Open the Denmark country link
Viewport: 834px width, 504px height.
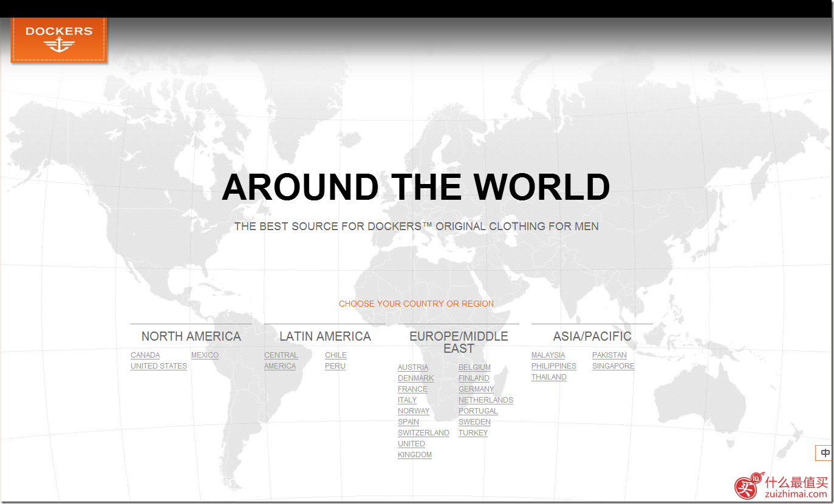pos(415,378)
